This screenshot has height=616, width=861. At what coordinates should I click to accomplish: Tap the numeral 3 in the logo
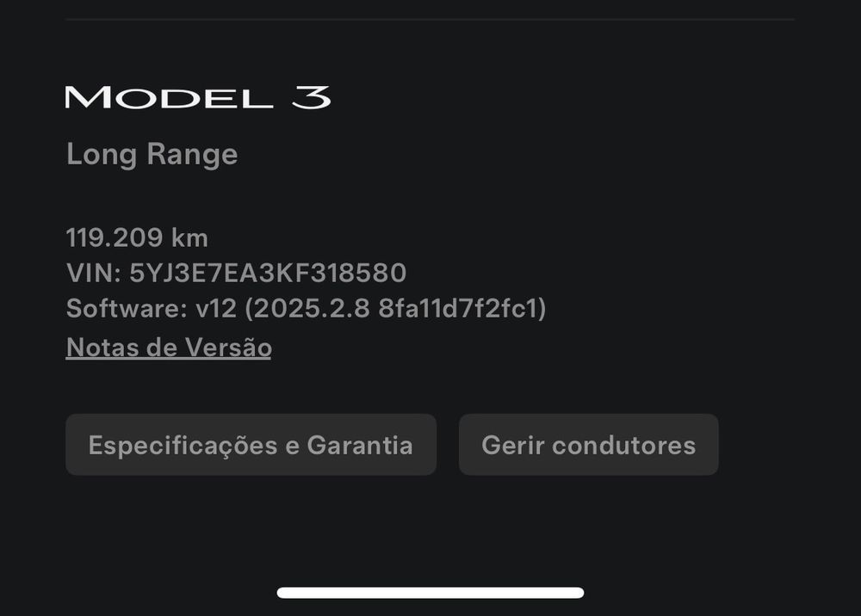point(311,97)
